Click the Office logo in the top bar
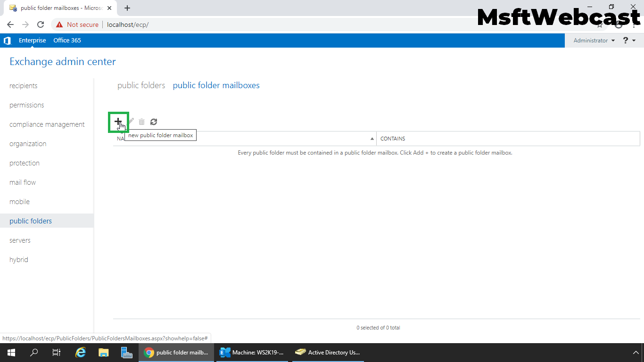644x362 pixels. [x=7, y=41]
